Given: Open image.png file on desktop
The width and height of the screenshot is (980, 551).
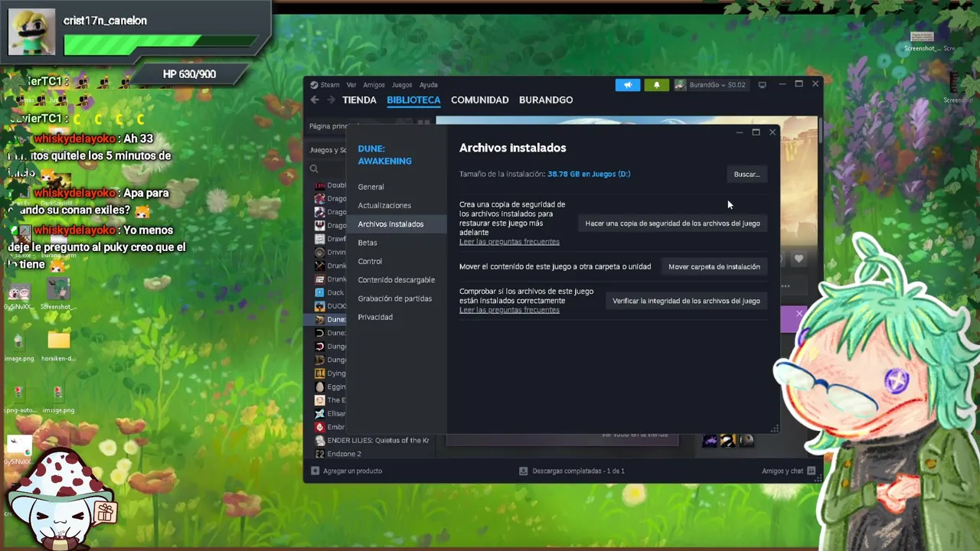Looking at the screenshot, I should coord(19,346).
